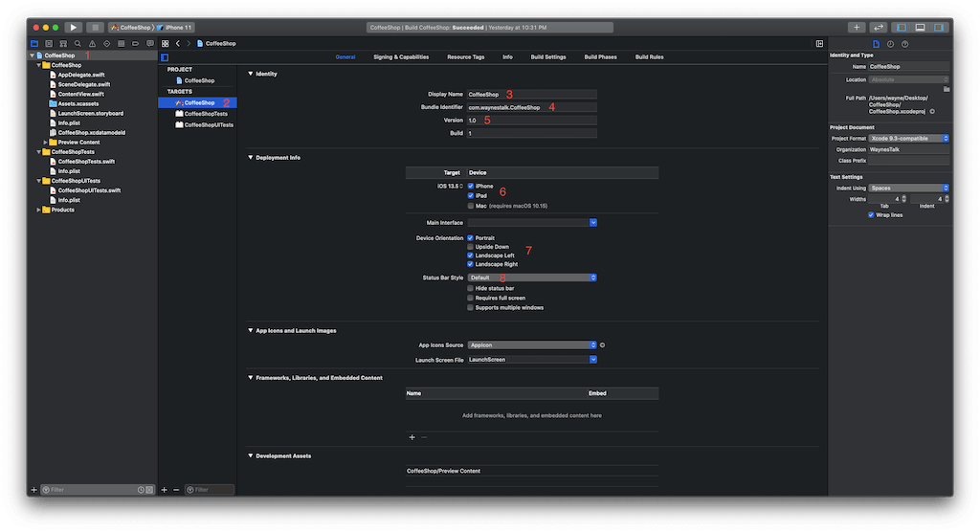Viewport: 980px width, 532px height.
Task: Open the Main Interface dropdown
Action: tap(532, 223)
